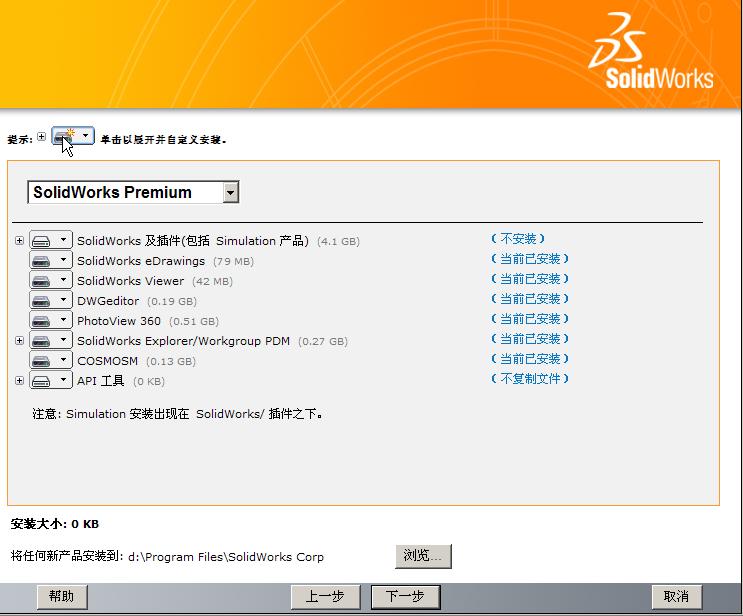The image size is (743, 616).
Task: Expand the API 工具 tree node
Action: tap(19, 380)
